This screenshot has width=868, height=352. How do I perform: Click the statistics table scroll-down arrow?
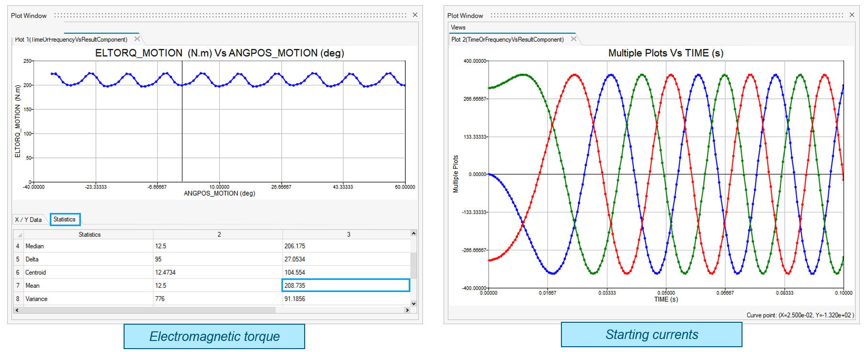tap(414, 304)
